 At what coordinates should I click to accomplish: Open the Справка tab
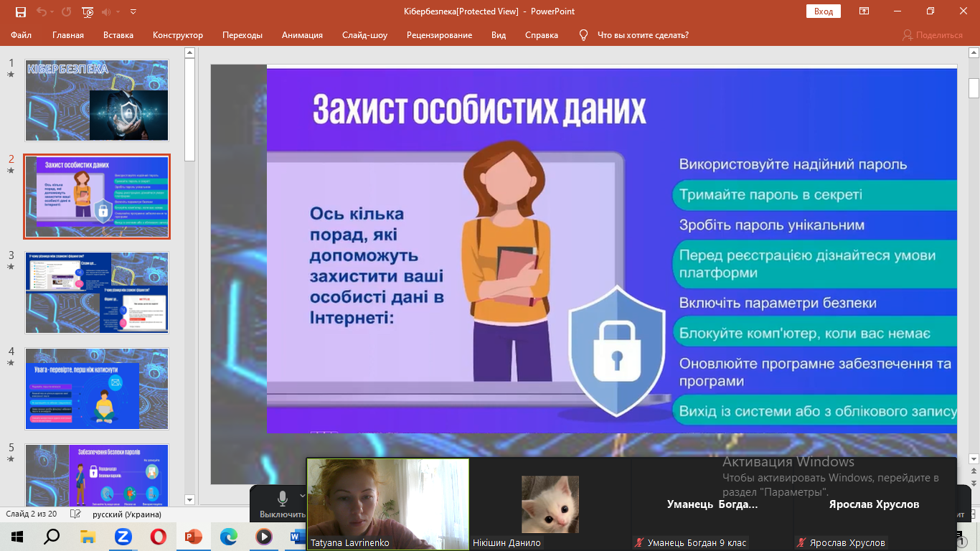tap(542, 35)
